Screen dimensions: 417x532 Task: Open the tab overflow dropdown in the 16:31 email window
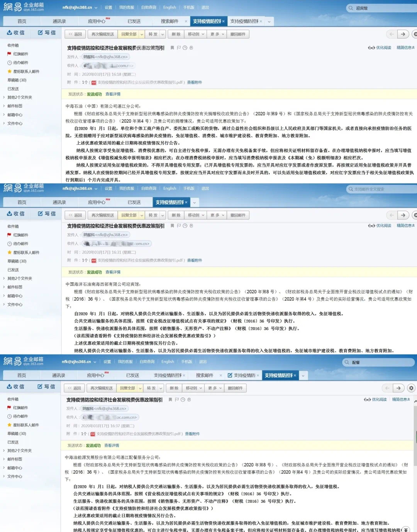(194, 202)
